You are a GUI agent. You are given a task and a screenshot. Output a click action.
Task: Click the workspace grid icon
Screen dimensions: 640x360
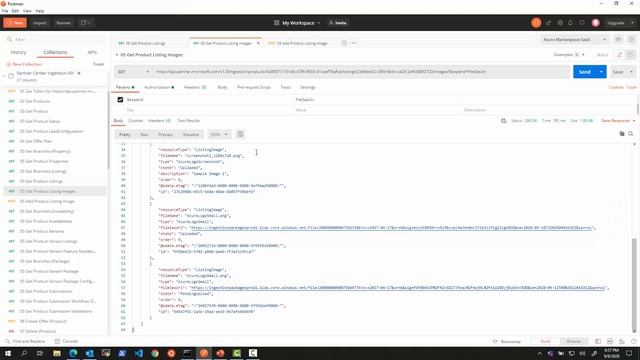(276, 23)
